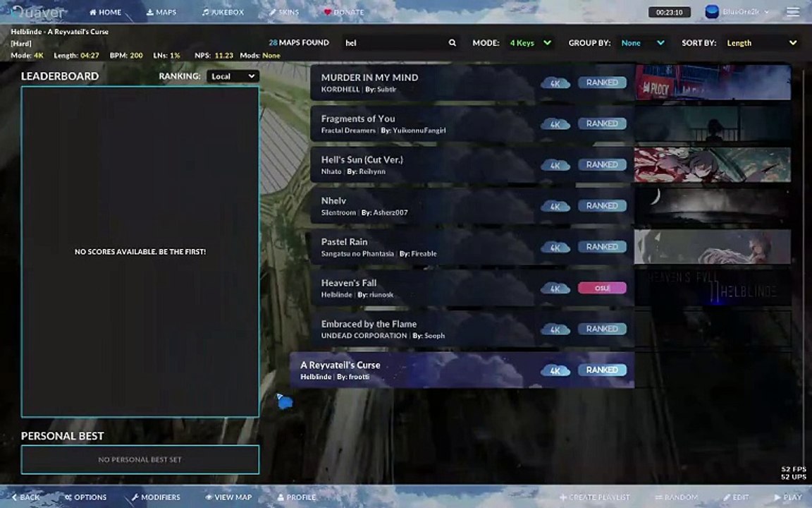Click the Nhelv banner thumbnail
The image size is (812, 508).
pyautogui.click(x=713, y=206)
